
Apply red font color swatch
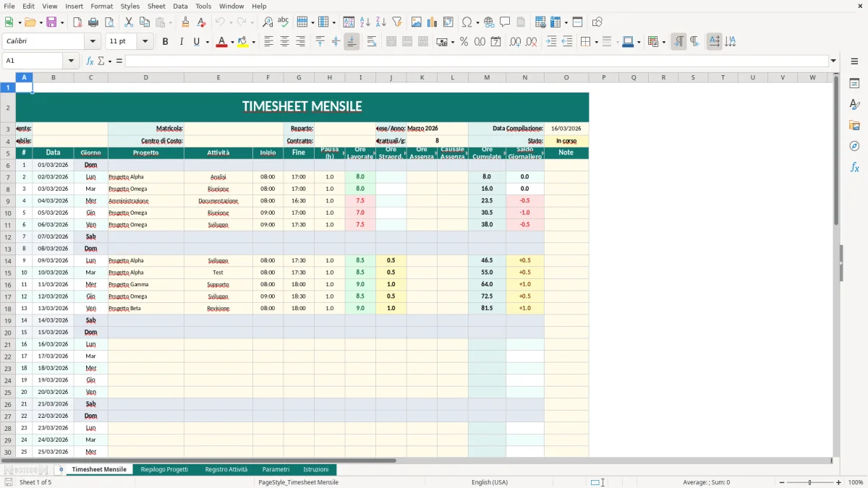(x=221, y=42)
